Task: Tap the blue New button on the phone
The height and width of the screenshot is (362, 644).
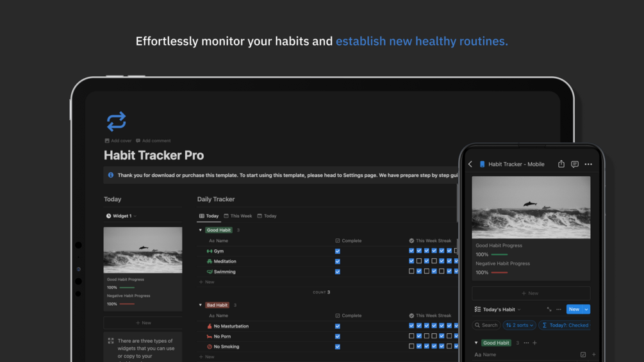Action: pos(574,309)
